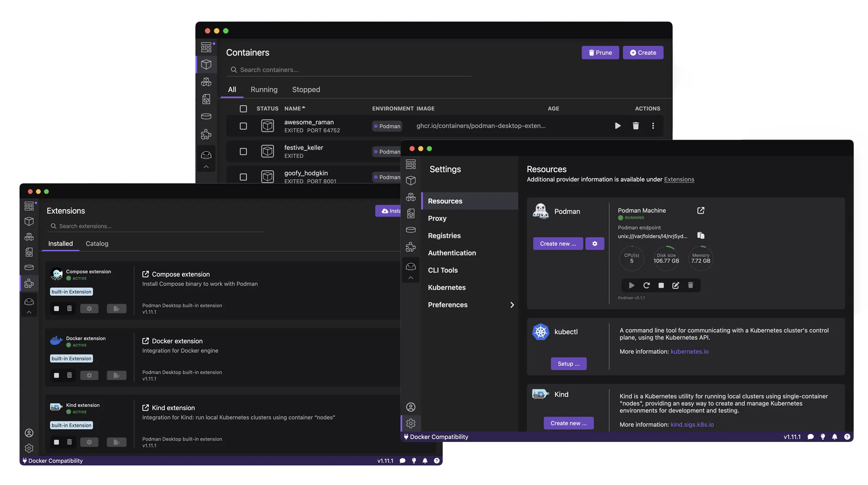Open Help icon in Settings window status bar
This screenshot has height=485, width=868.
[847, 437]
